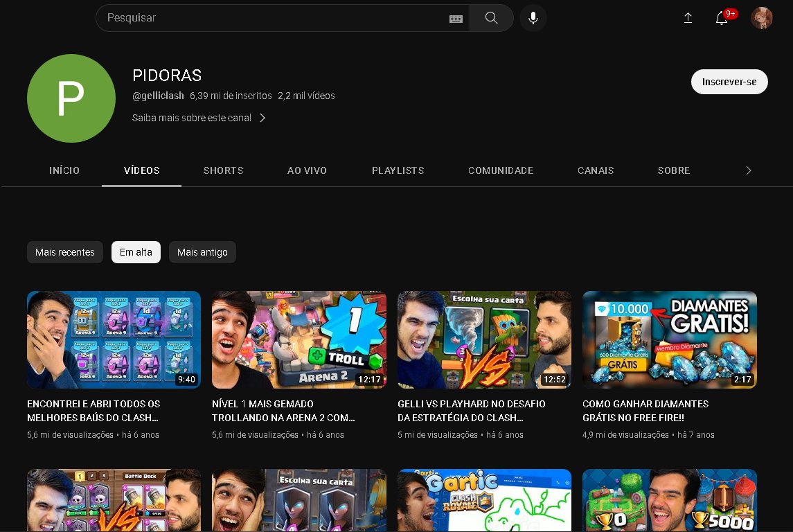Select the VÍDEOS tab
The image size is (793, 532).
click(141, 170)
